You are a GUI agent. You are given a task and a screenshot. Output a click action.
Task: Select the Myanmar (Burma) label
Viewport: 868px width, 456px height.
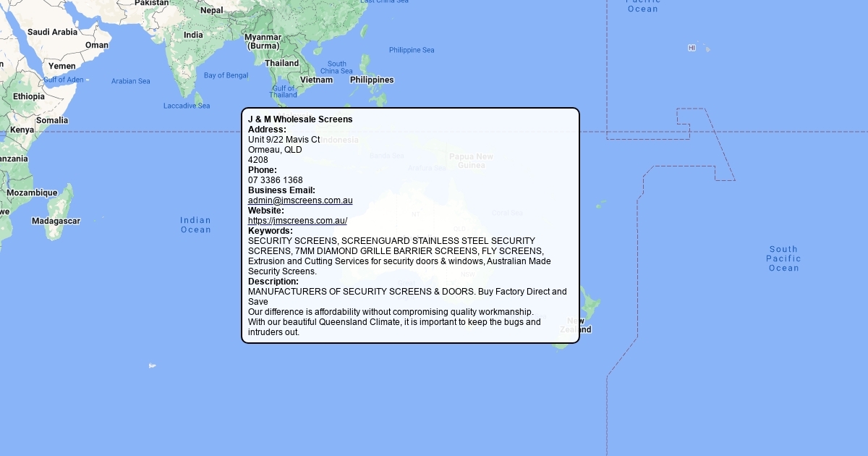click(x=263, y=41)
